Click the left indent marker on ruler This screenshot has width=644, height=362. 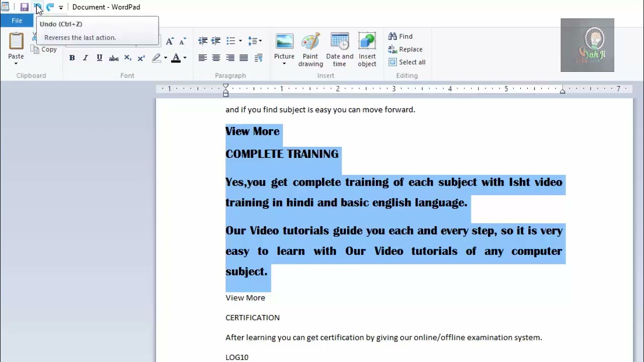(225, 91)
